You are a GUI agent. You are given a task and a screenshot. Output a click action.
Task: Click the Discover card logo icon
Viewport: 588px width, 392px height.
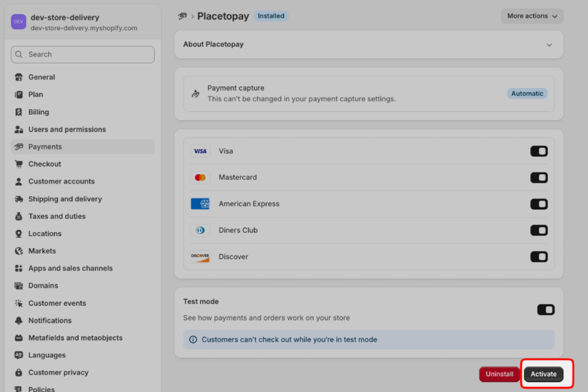coord(200,257)
